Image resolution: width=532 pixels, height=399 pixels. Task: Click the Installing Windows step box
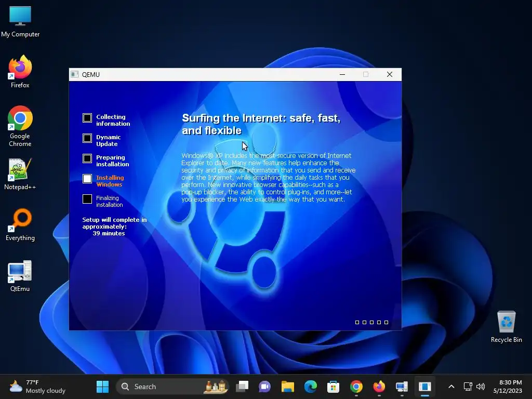[x=87, y=179]
